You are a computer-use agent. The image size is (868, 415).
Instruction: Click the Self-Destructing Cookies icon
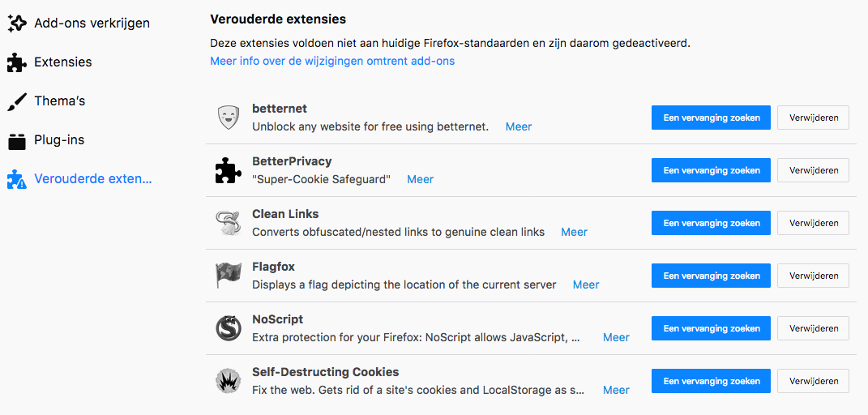(229, 381)
